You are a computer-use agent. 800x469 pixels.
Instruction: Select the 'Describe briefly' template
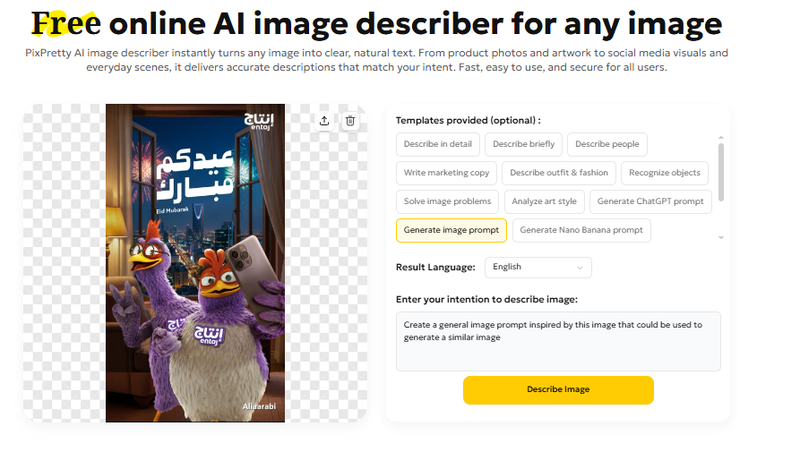(523, 144)
